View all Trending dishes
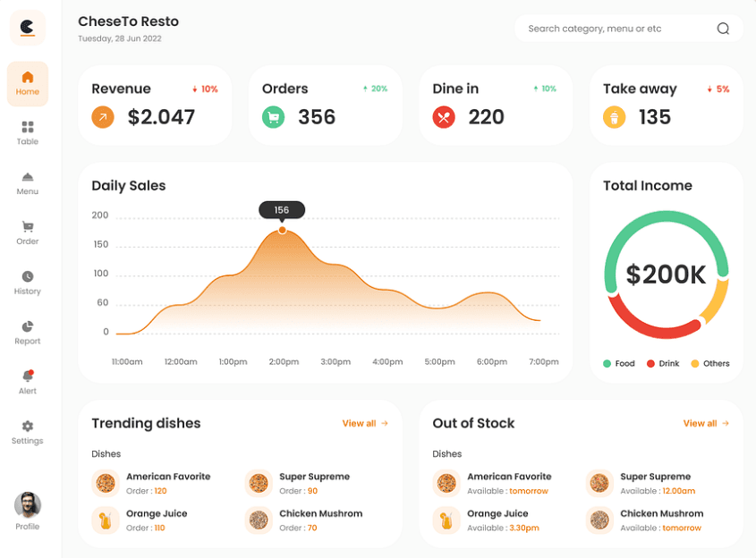The width and height of the screenshot is (756, 558). [x=365, y=423]
